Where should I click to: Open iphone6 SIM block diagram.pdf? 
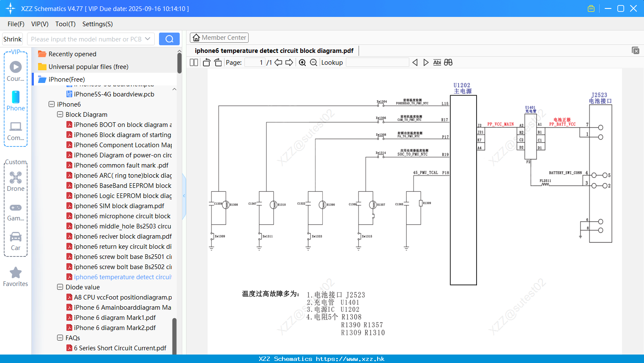coord(115,206)
